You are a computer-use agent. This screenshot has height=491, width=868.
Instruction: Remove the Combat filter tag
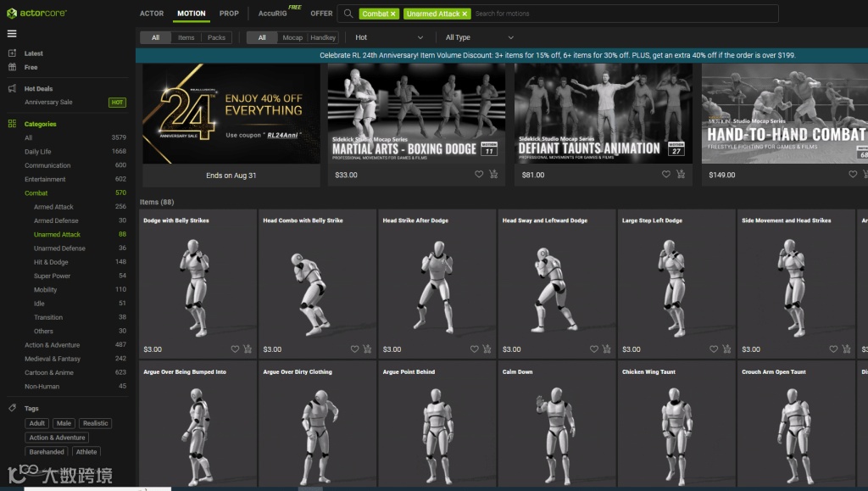pyautogui.click(x=393, y=14)
